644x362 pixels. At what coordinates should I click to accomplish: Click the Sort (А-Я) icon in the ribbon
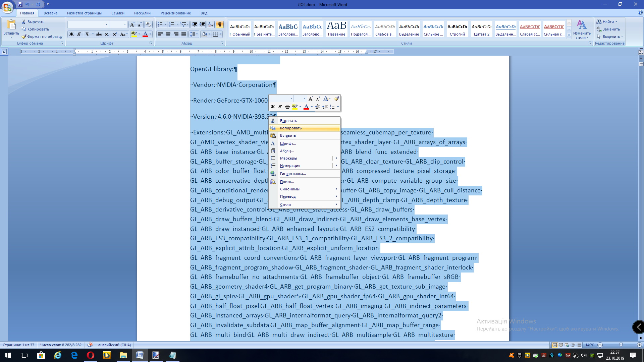pos(210,24)
